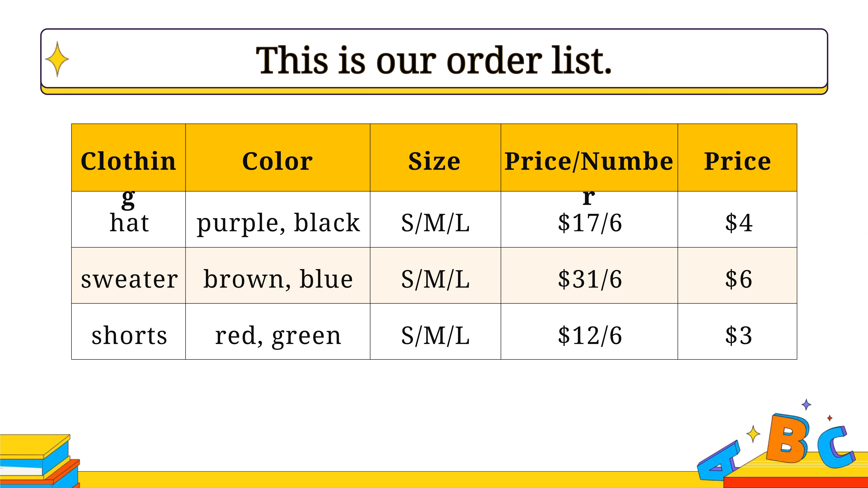Click the '$31/6' price cell
This screenshot has width=868, height=488.
[589, 275]
